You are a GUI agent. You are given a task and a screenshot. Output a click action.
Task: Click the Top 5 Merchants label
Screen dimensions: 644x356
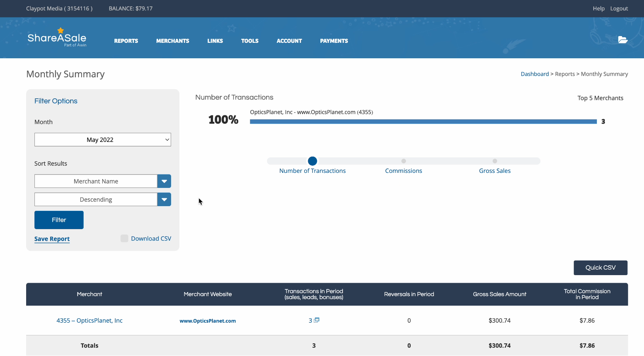pyautogui.click(x=600, y=98)
